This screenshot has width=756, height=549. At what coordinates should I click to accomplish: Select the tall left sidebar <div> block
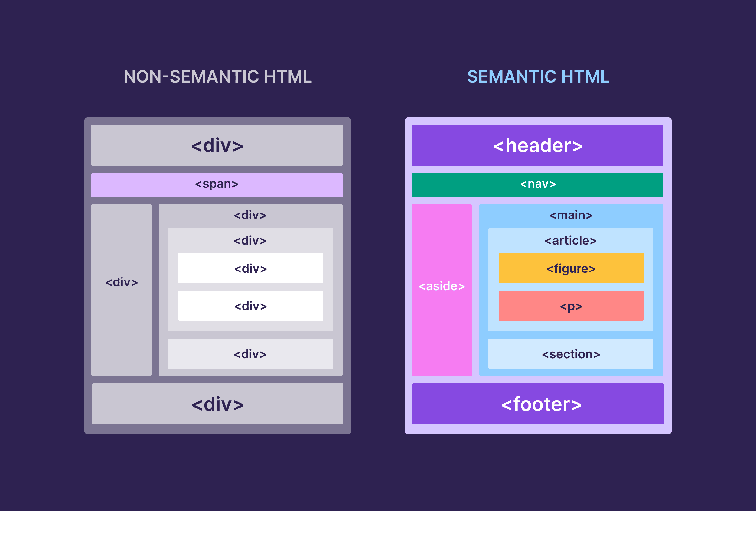[122, 282]
